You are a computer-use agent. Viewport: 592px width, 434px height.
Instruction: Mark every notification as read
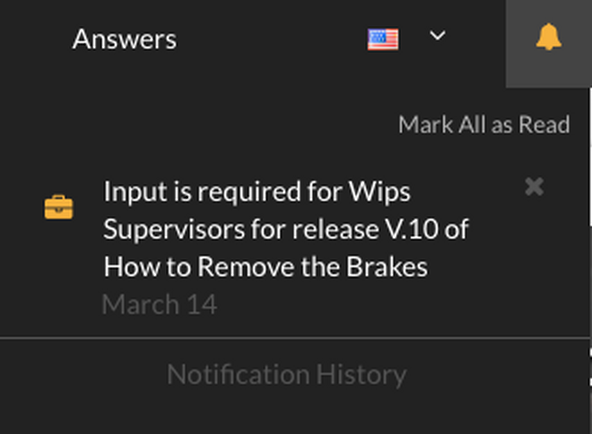coord(484,125)
